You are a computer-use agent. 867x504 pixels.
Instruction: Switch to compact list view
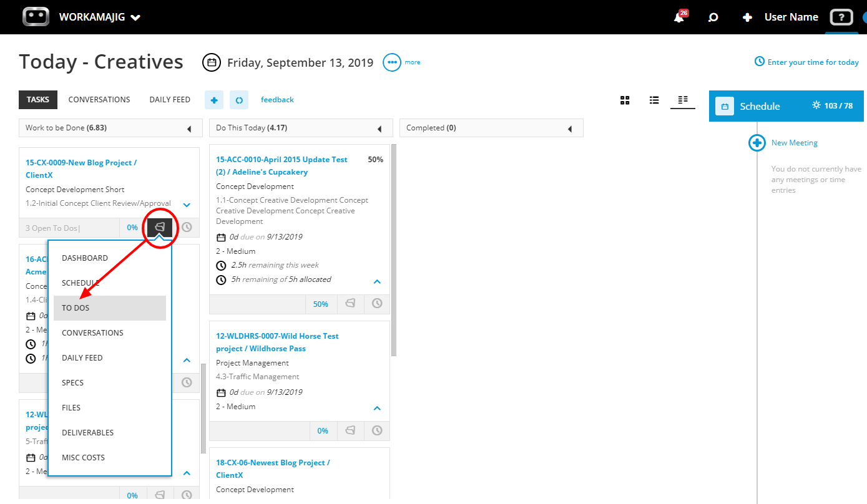click(682, 100)
